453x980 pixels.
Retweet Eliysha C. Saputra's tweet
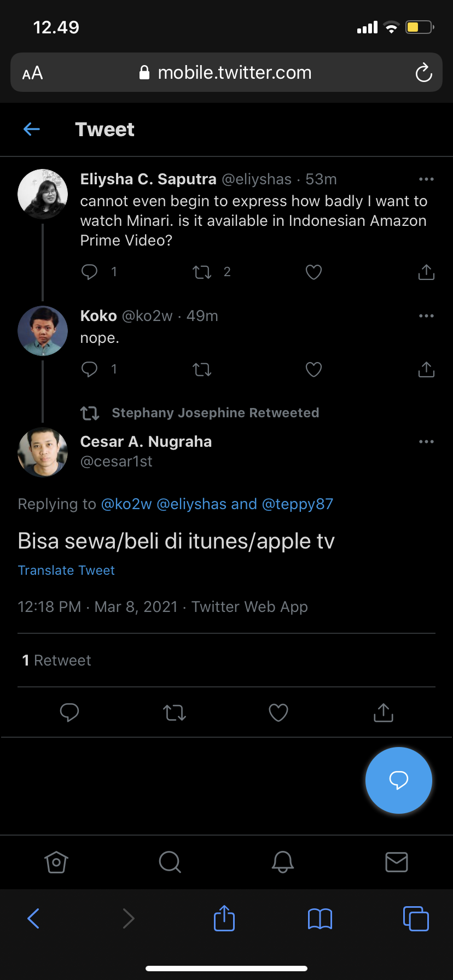click(x=202, y=272)
